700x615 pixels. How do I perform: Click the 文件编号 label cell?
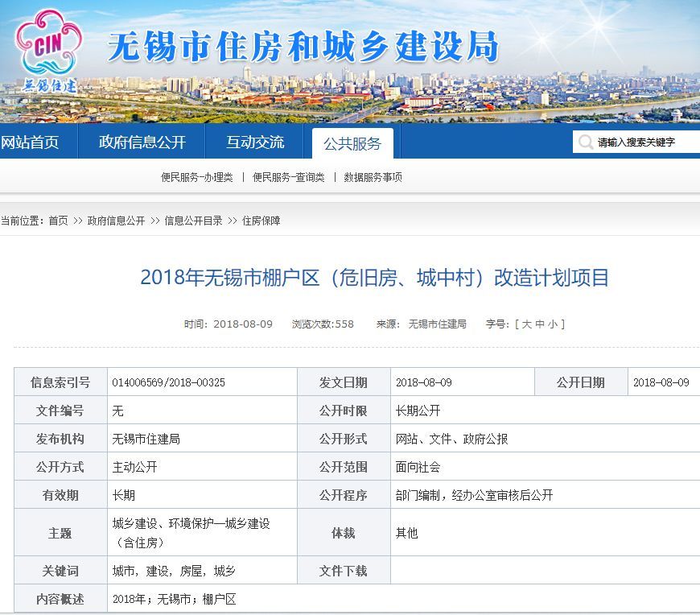click(60, 411)
